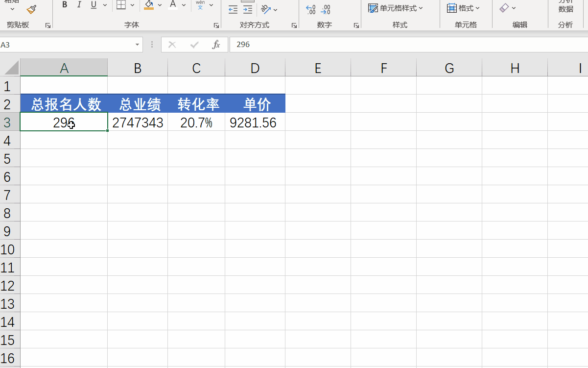The image size is (588, 368).
Task: Select row 1 header
Action: tap(10, 86)
